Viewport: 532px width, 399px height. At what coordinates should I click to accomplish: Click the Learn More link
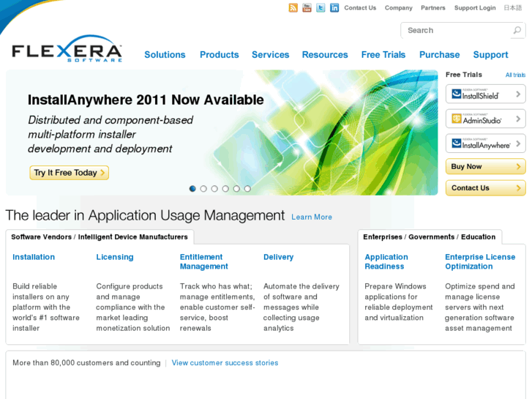point(312,217)
